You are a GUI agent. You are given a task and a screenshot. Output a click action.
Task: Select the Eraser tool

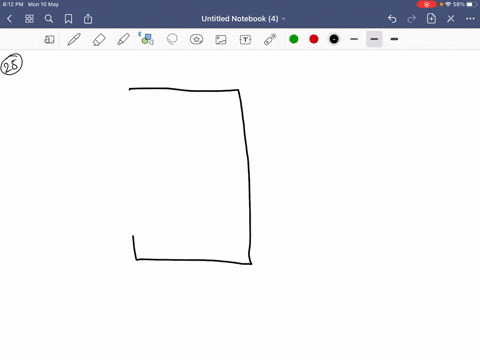tap(99, 39)
